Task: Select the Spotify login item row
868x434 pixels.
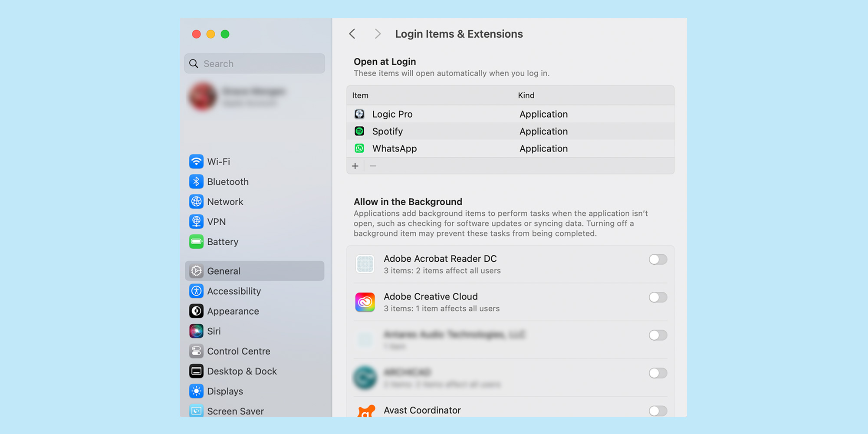Action: [x=510, y=131]
